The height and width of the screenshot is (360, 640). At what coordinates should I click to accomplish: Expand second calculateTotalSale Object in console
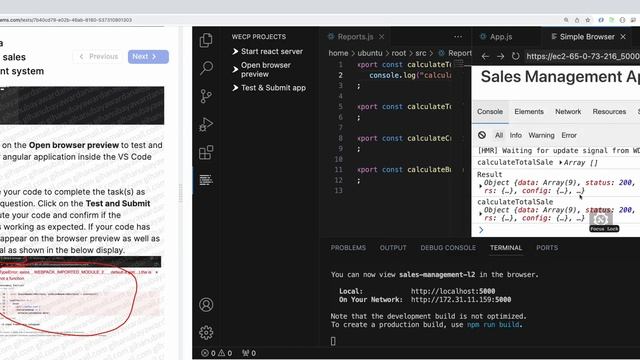pyautogui.click(x=480, y=214)
